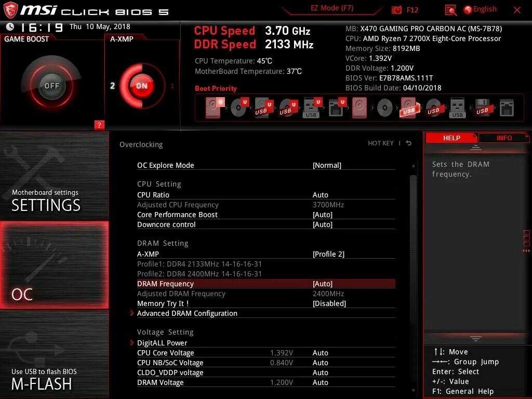532x399 pixels.
Task: Click the BIOS date Thu 10 May, 2018
Action: tap(100, 26)
